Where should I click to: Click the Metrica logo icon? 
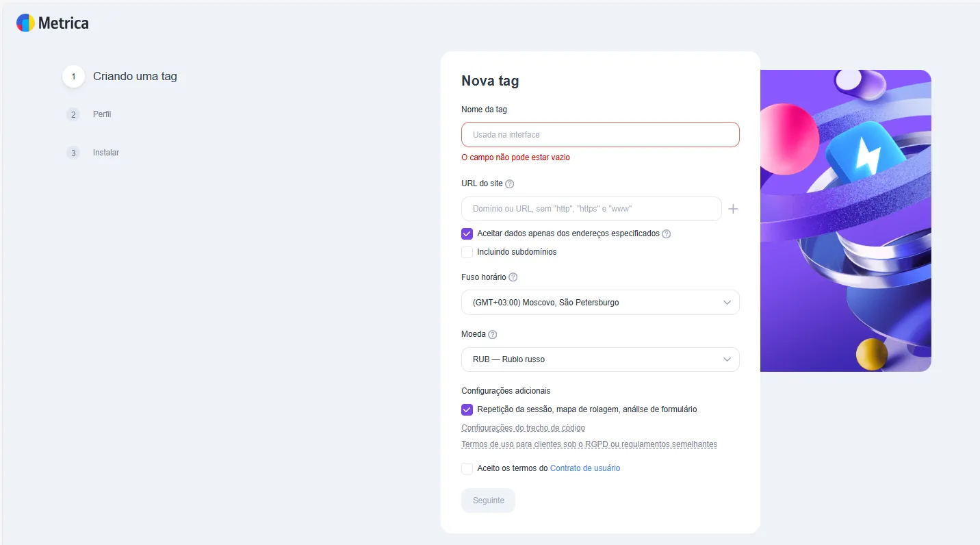(x=25, y=23)
